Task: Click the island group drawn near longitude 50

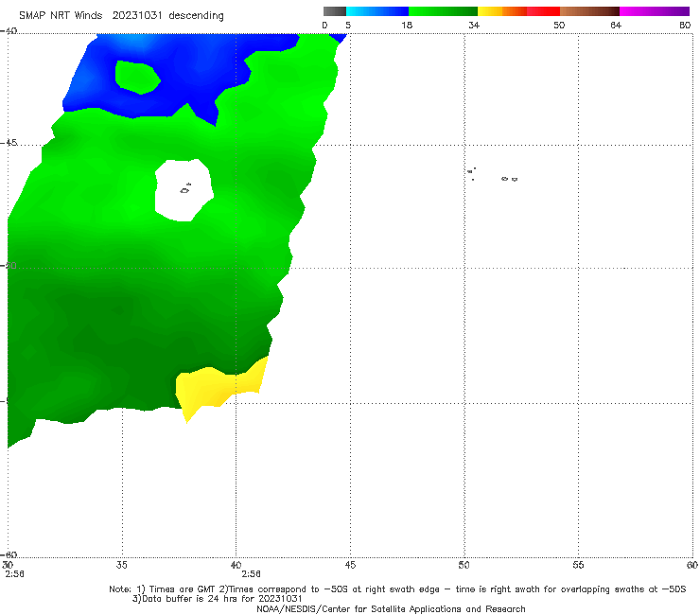Action: click(471, 174)
